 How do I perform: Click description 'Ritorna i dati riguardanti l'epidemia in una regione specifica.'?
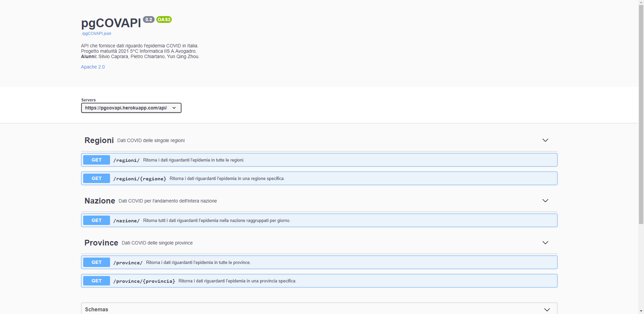pos(227,178)
